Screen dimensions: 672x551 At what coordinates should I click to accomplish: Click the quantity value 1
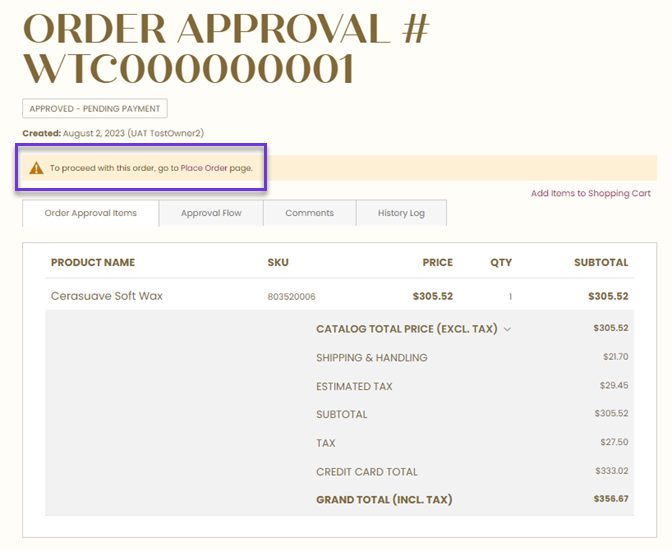coord(510,296)
